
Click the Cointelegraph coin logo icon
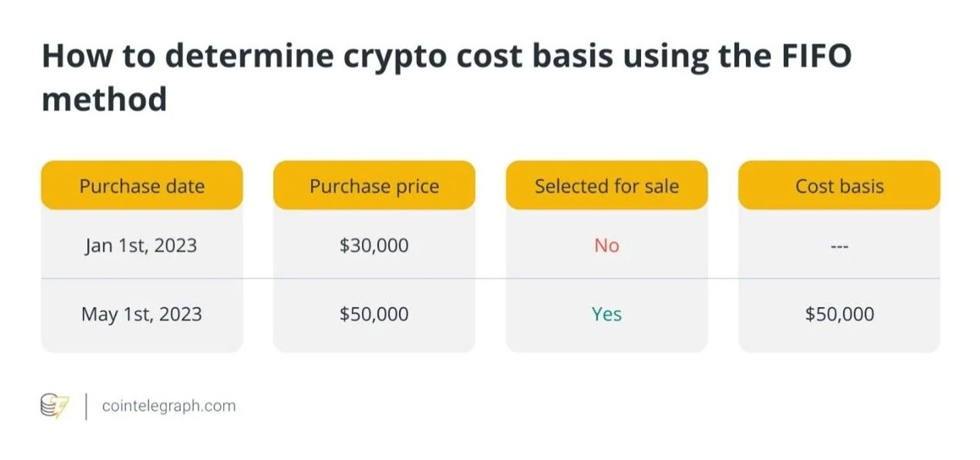coord(54,406)
